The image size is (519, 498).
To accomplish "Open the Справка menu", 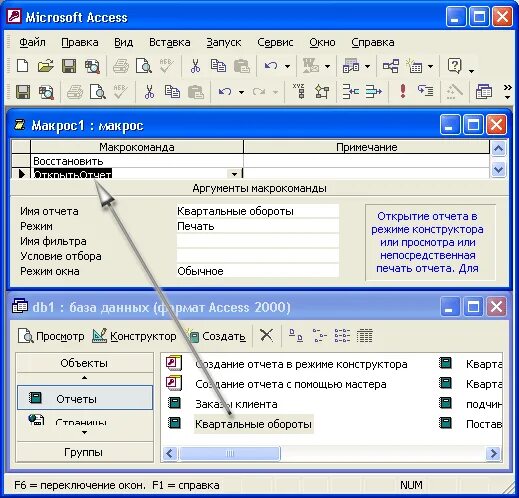I will point(373,42).
